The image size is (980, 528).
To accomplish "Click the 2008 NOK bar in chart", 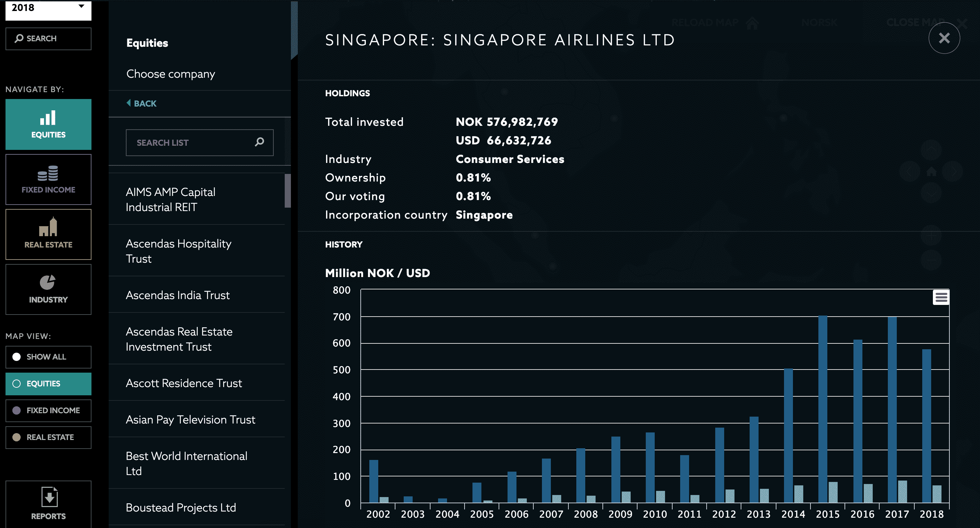I will [x=580, y=475].
